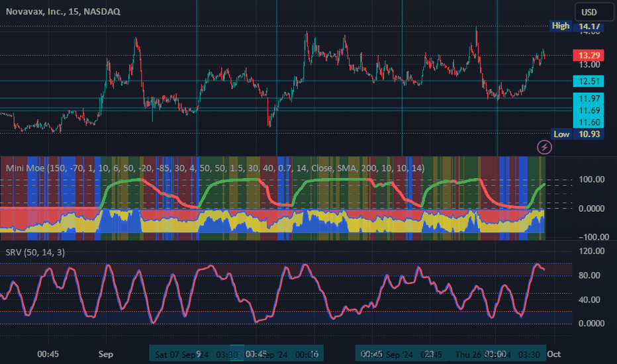617x364 pixels.
Task: Click the -100.00 Mini Moe scale value
Action: click(594, 237)
